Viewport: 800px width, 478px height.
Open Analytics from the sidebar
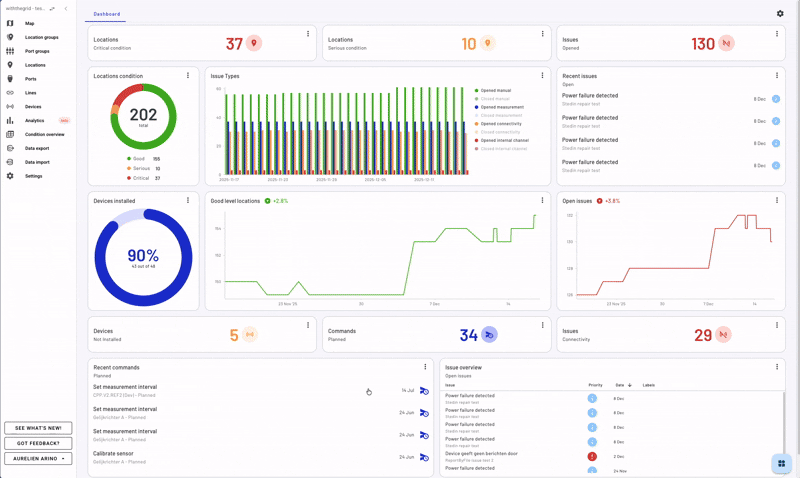[35, 120]
